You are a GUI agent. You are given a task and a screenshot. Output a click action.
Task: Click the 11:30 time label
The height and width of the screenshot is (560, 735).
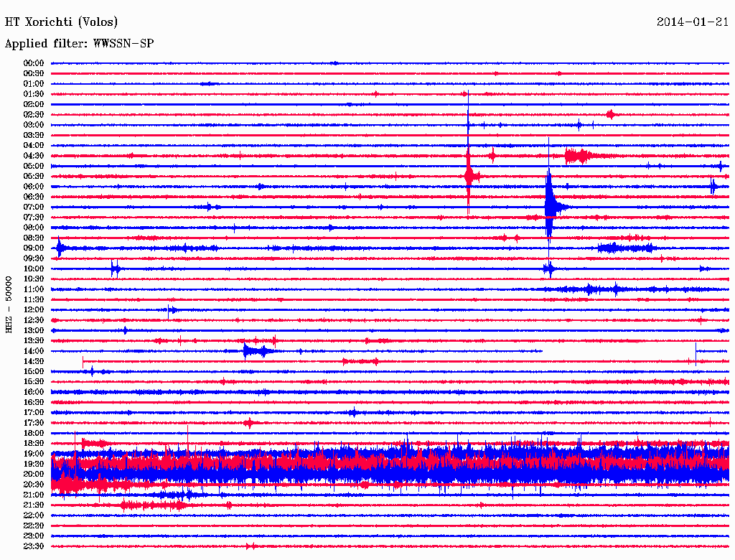click(x=34, y=299)
